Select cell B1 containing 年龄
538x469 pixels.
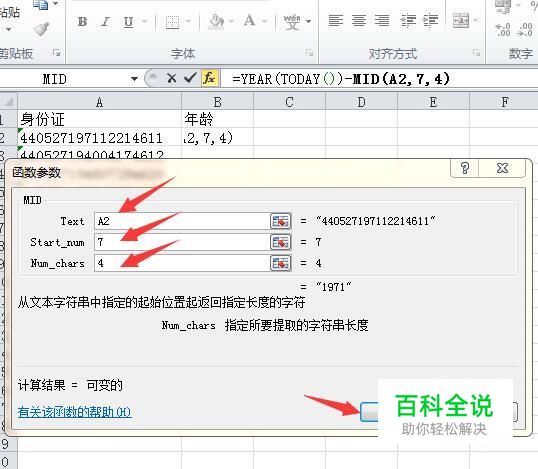click(217, 119)
